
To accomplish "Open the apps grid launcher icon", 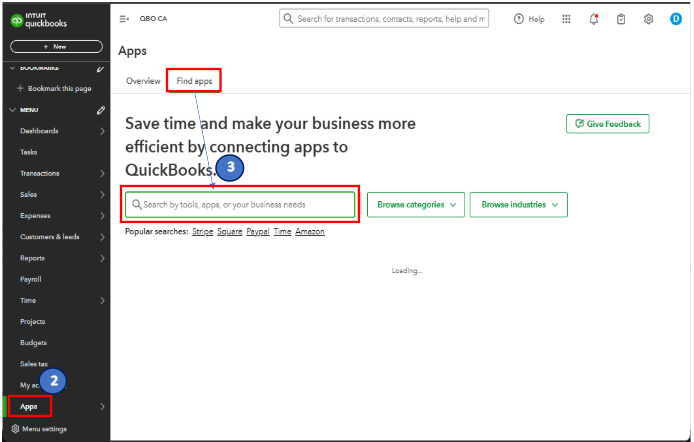I will (x=566, y=19).
